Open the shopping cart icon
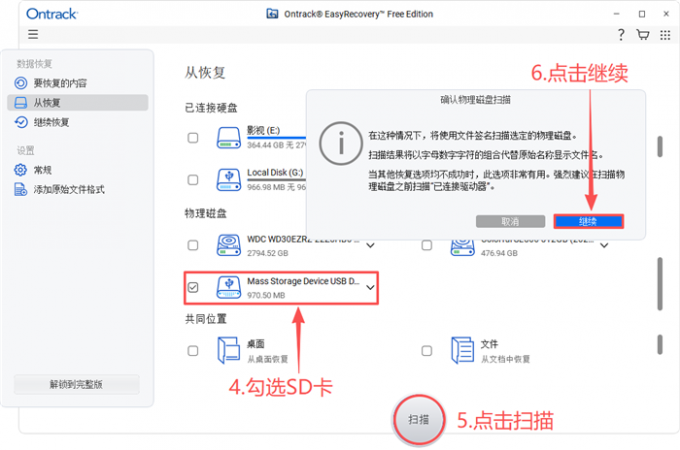 click(642, 35)
